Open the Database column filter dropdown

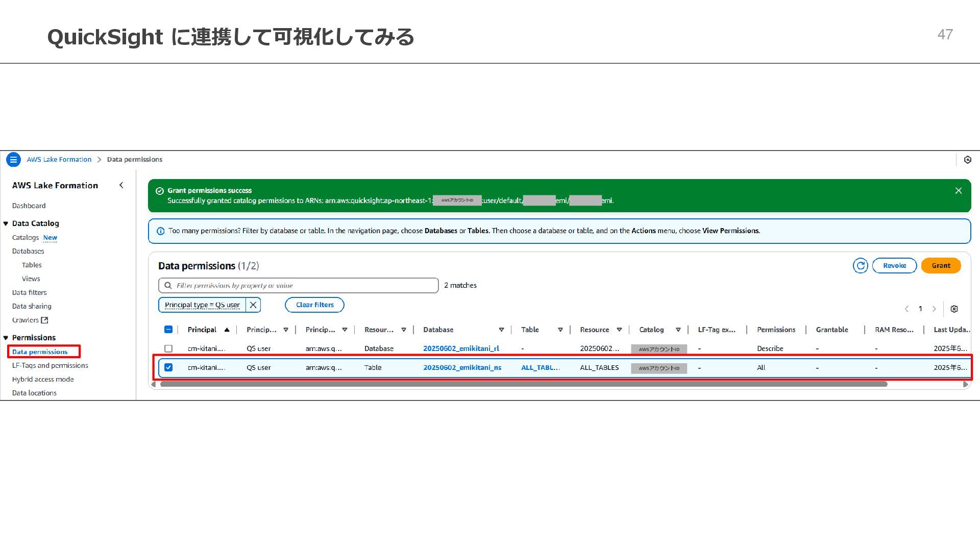[x=501, y=330]
